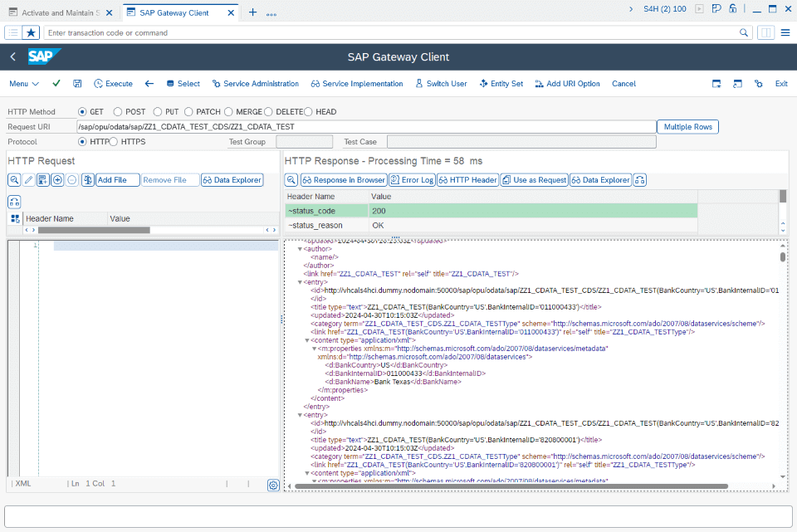Open the Menu dropdown

[x=24, y=83]
